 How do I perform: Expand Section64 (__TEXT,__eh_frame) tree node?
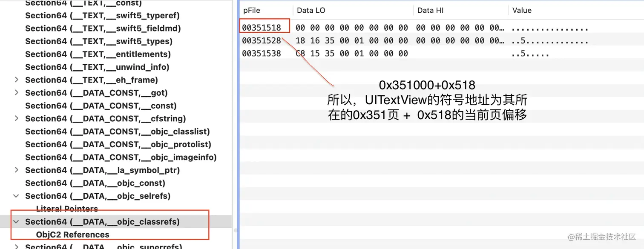click(16, 80)
